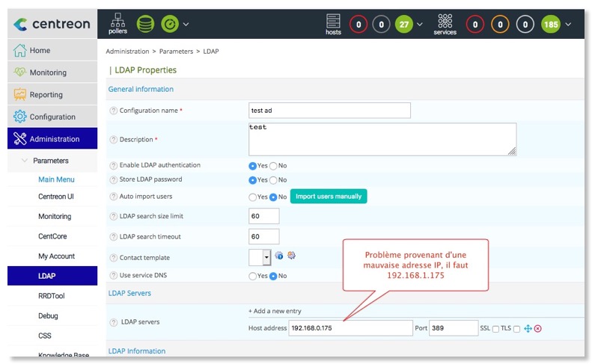Viewport: 592px width, 364px height.
Task: Expand the services status dropdown arrow
Action: (569, 24)
